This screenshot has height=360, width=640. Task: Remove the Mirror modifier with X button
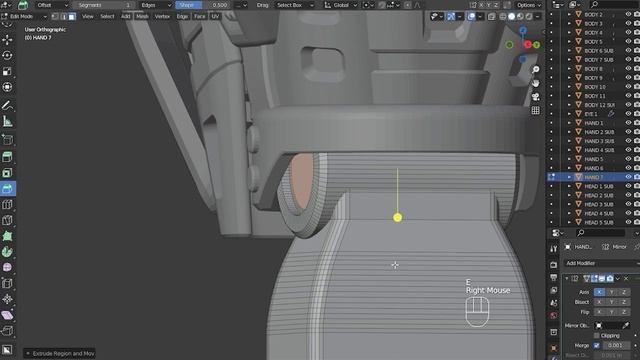click(x=627, y=279)
